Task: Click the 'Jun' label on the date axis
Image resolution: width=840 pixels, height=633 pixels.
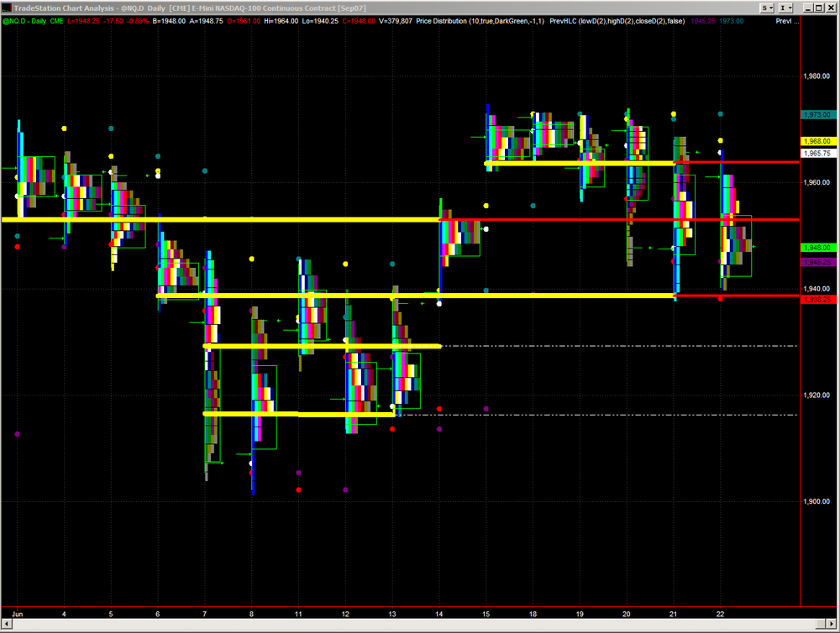Action: 17,614
